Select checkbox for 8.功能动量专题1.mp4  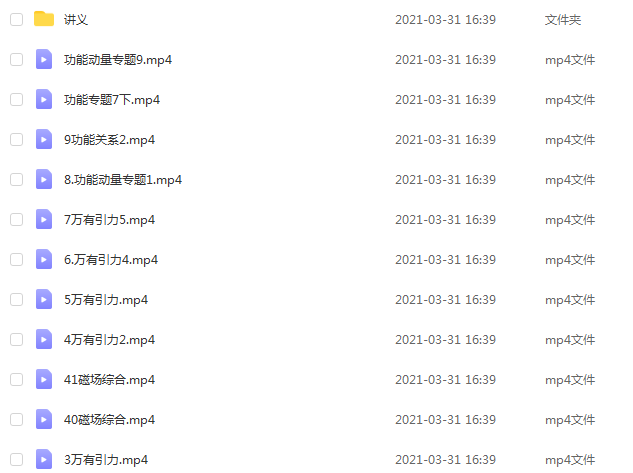(17, 180)
